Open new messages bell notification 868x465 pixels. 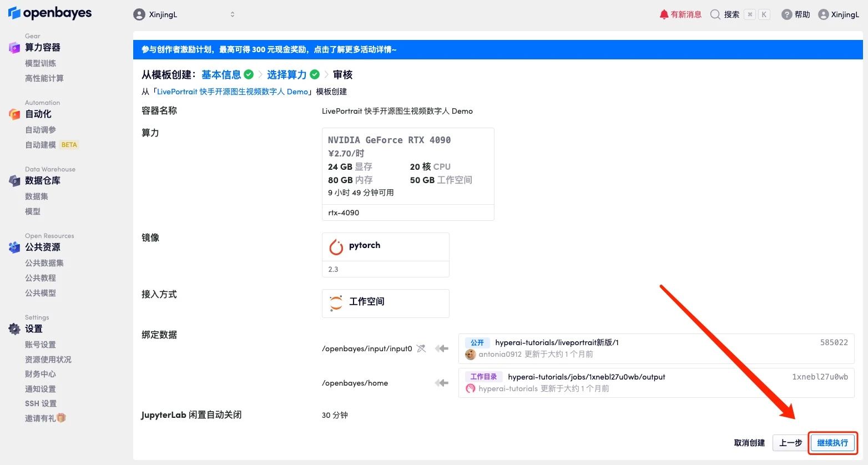pyautogui.click(x=664, y=14)
